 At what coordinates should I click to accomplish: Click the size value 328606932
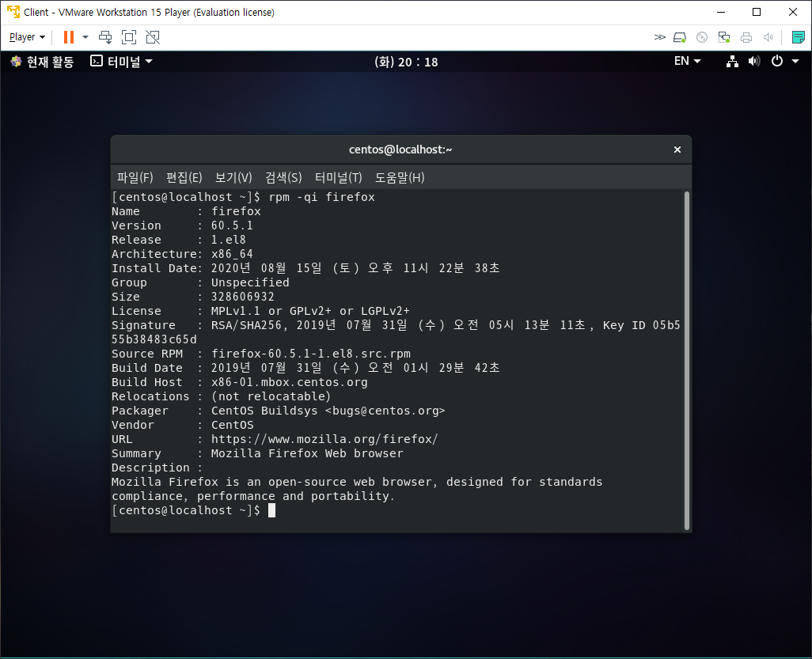(x=243, y=297)
